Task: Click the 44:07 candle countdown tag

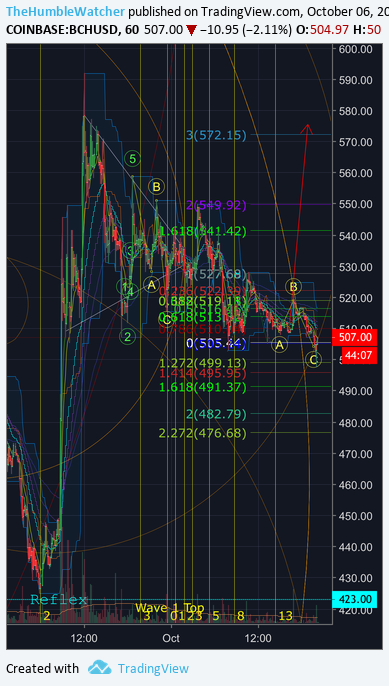Action: point(359,355)
